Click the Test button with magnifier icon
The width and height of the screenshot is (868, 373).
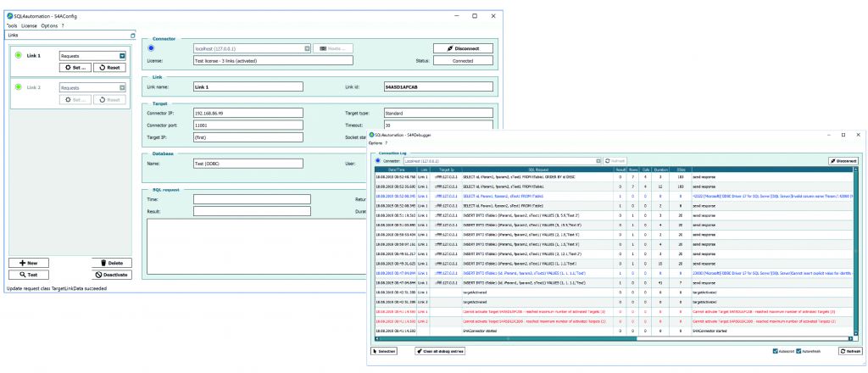pyautogui.click(x=28, y=275)
